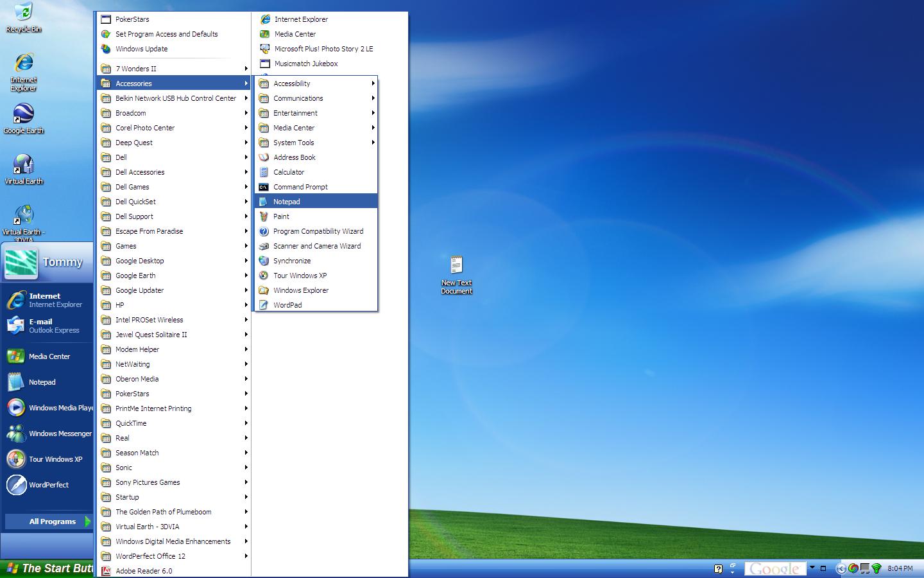Open Calculator in the Accessories list

pos(316,172)
